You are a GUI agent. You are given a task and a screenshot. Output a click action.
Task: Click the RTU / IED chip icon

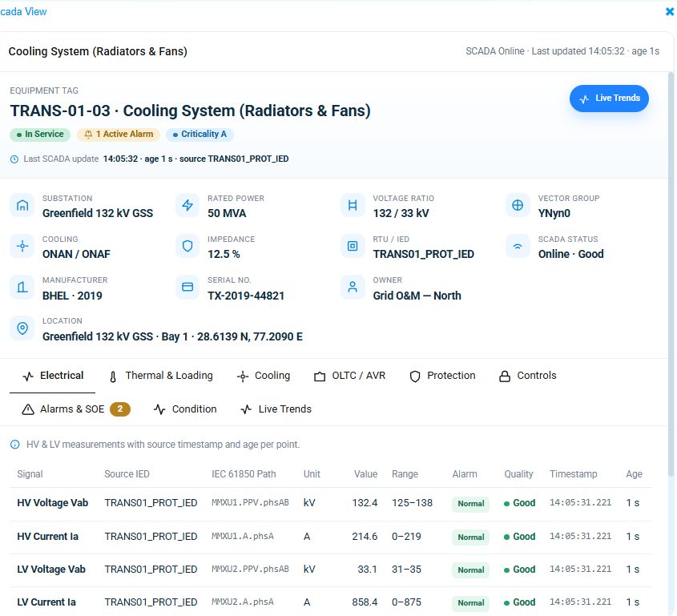coord(353,246)
